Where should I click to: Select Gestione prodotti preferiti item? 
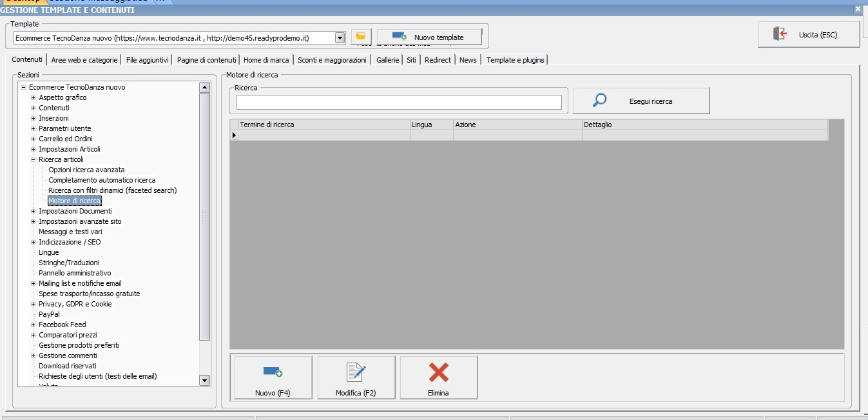79,345
